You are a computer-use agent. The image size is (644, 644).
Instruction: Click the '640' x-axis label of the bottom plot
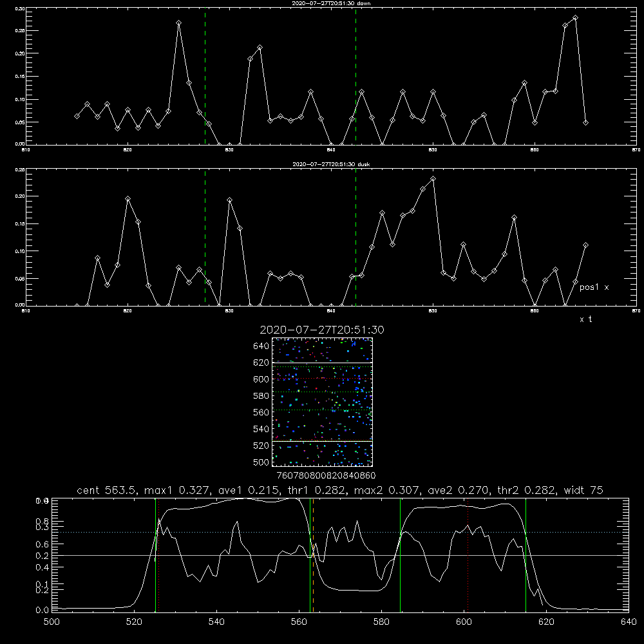(629, 622)
